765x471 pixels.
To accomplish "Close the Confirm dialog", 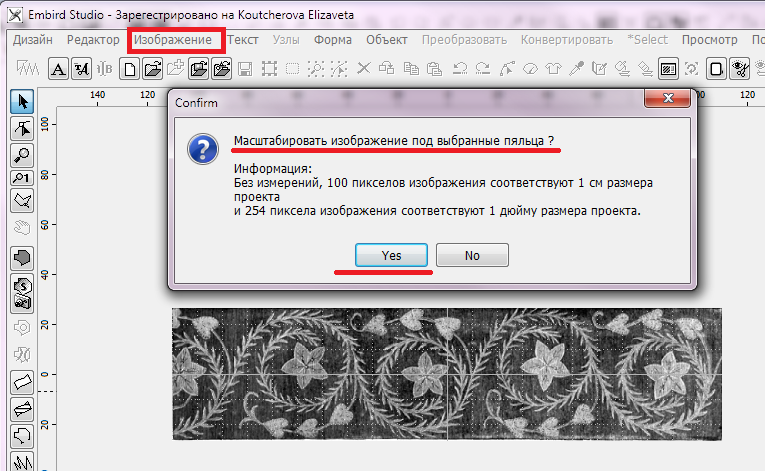I will [667, 98].
